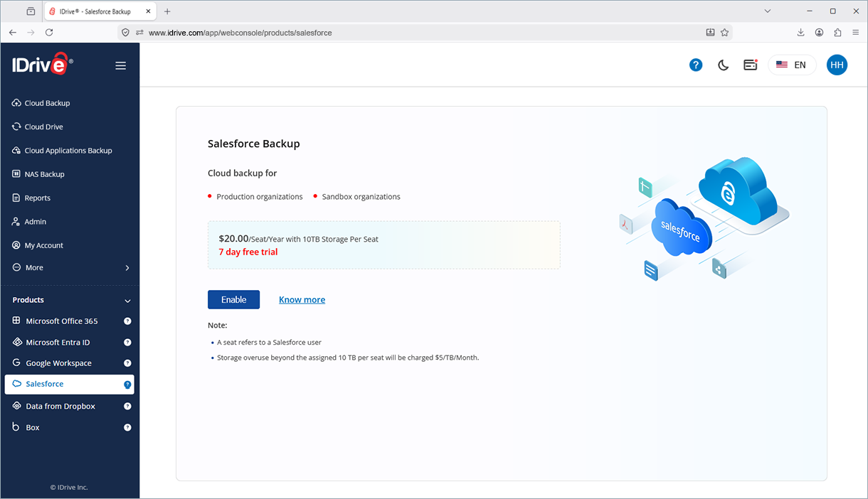Select the IDrive Salesforce Backup tab
Screen dimensions: 868x499
[101, 12]
